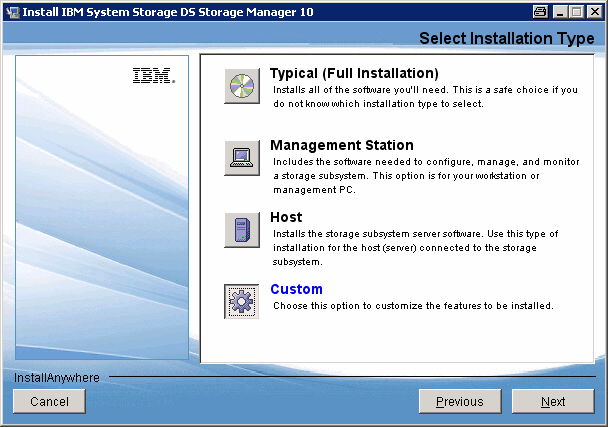Close the installer window
The image size is (608, 427).
594,11
